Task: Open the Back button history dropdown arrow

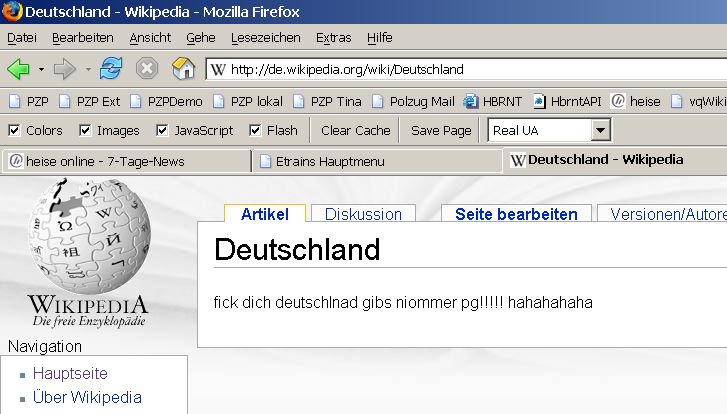Action: [x=41, y=70]
